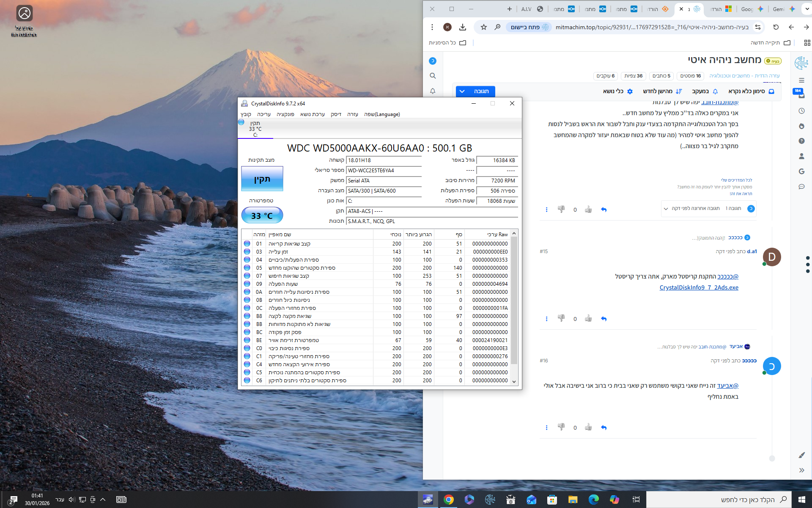Click the forum search magnifier icon
The width and height of the screenshot is (812, 508).
(x=433, y=76)
